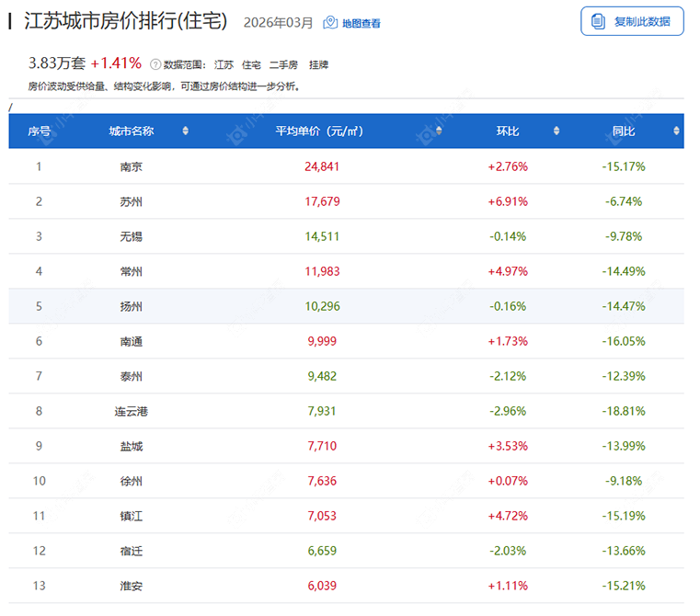The height and width of the screenshot is (616, 700).
Task: Click the +1.41% overall change figure
Action: (x=116, y=63)
